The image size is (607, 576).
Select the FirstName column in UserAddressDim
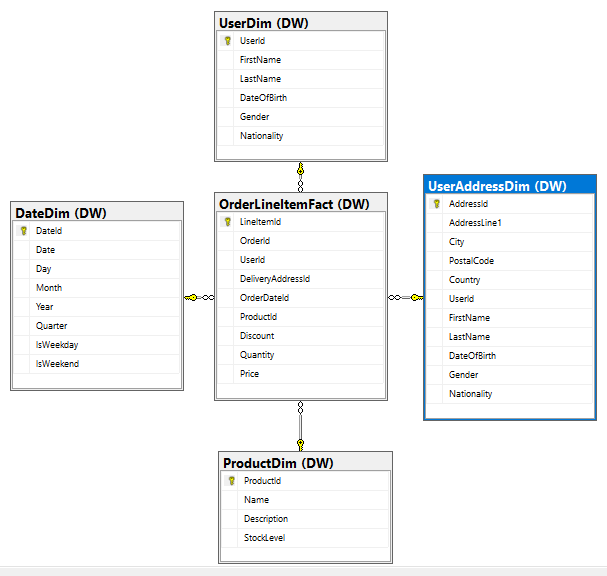510,318
